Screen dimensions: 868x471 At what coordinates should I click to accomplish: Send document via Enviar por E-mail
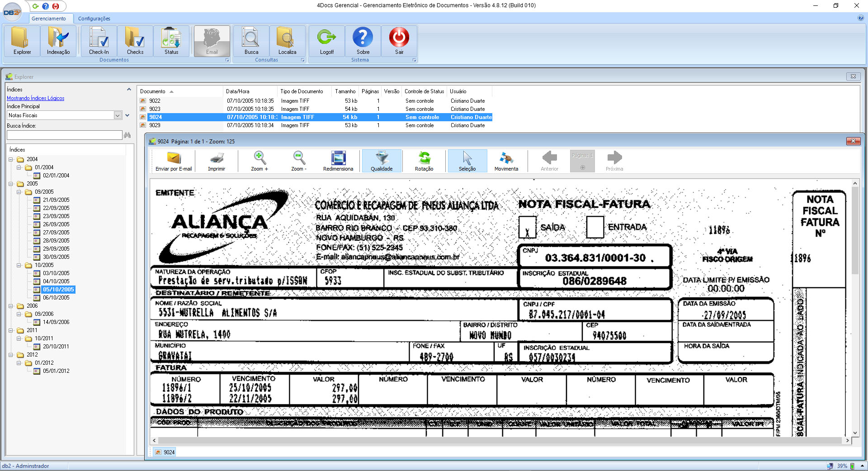point(174,161)
